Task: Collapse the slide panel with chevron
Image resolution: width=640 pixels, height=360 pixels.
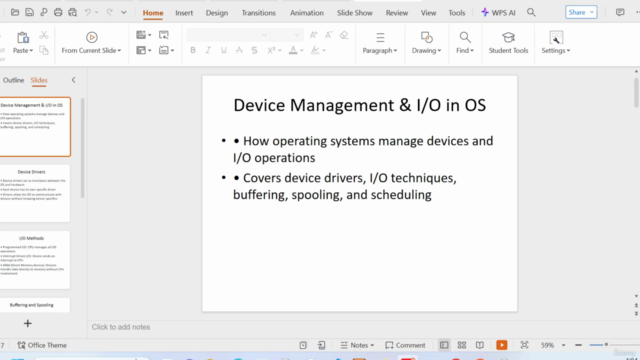Action: (x=73, y=80)
